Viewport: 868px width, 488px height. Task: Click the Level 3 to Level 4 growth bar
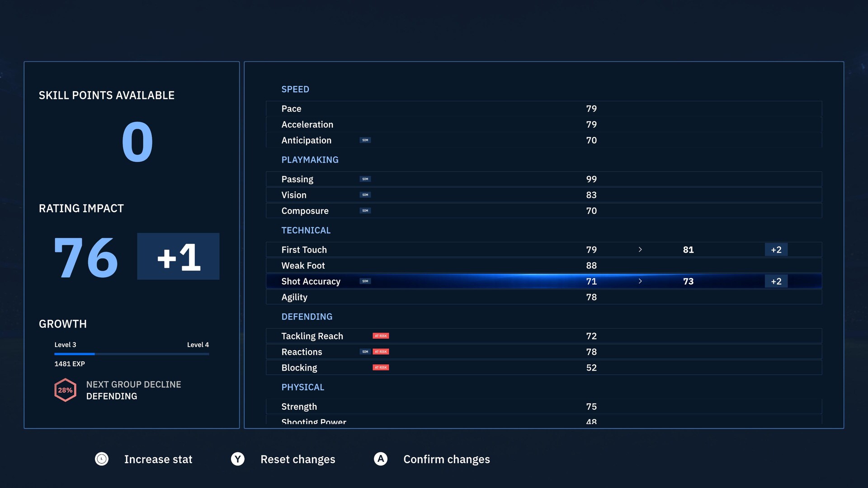click(x=132, y=354)
